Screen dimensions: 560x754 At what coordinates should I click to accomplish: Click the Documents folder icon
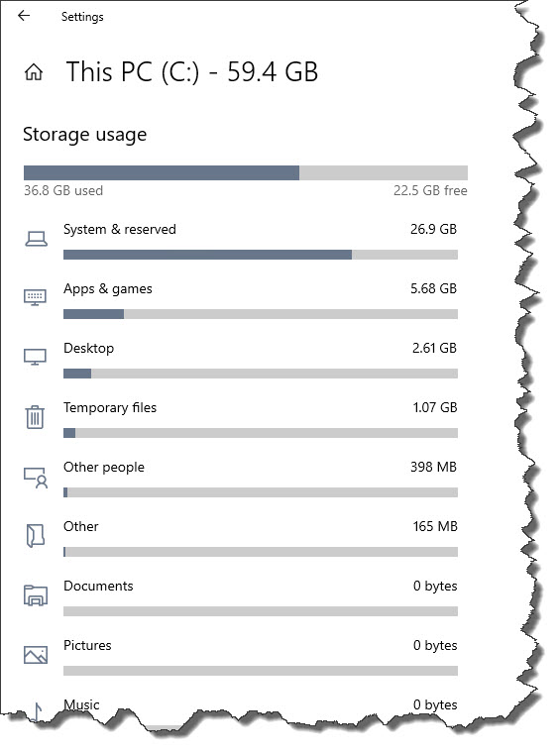click(x=36, y=594)
